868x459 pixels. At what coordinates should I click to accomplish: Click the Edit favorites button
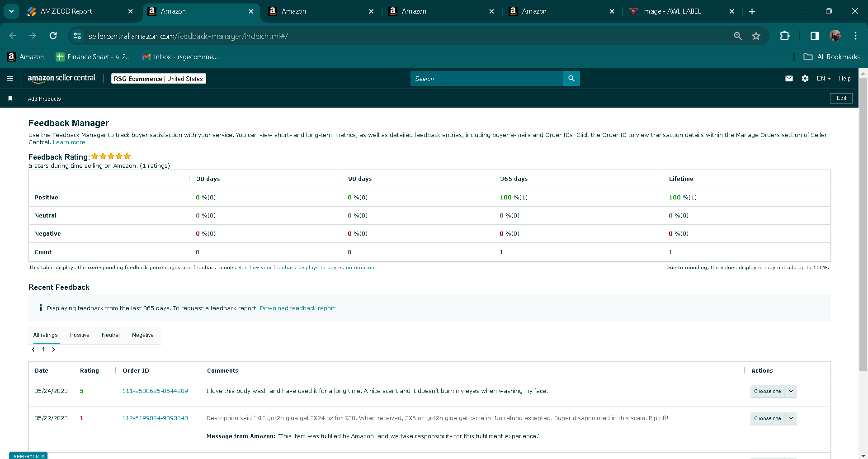pos(841,98)
